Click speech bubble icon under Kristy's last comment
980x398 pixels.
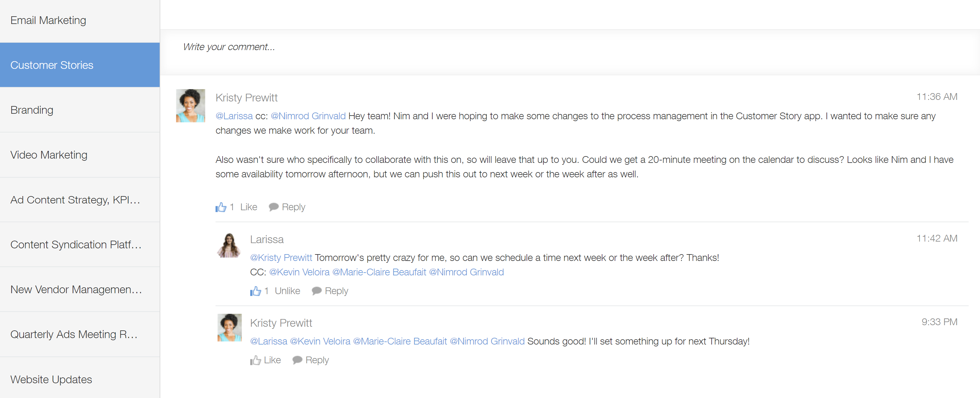[297, 360]
